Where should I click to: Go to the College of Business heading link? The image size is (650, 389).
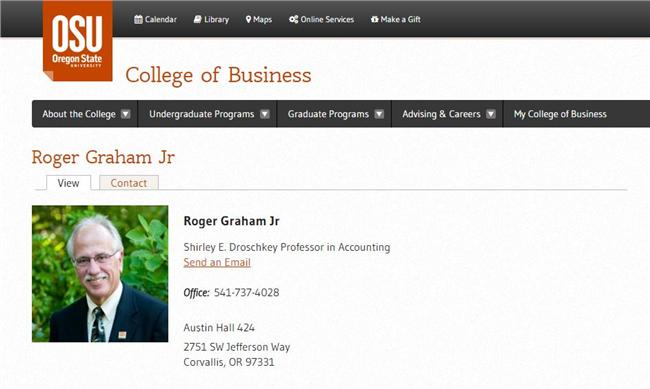tap(218, 75)
